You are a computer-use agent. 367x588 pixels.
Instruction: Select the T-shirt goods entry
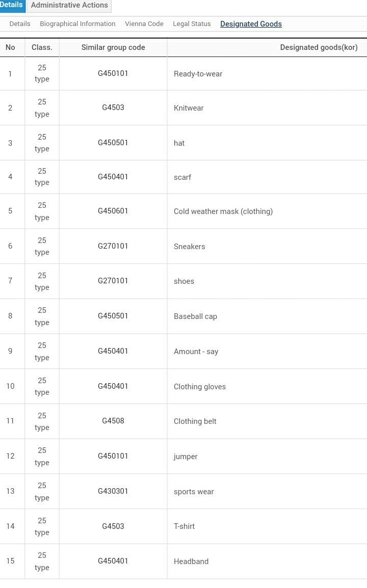[x=184, y=526]
